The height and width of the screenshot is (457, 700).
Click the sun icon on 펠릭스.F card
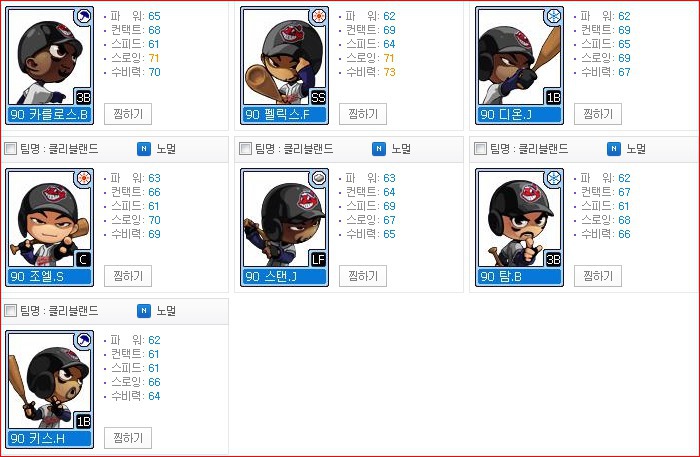(319, 17)
